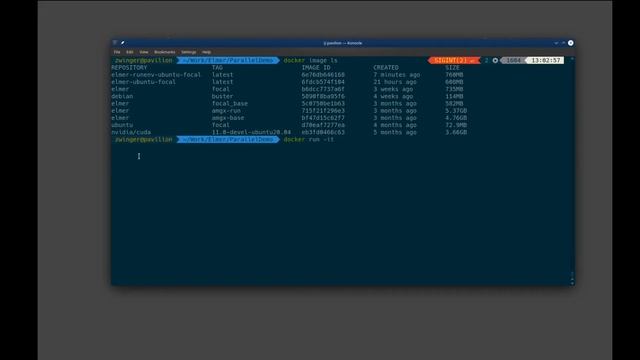Click the Konsole window menu icon in titlebar

115,43
